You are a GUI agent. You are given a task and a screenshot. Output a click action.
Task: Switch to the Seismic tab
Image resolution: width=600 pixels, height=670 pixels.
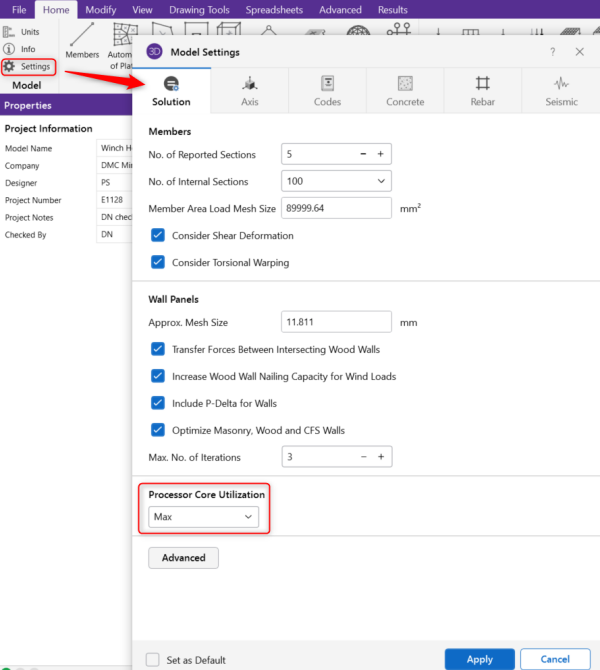[561, 91]
